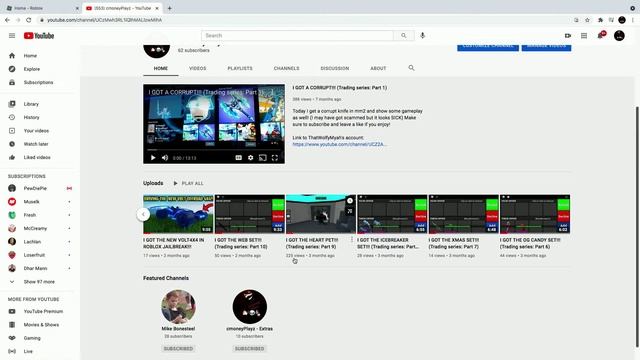
Task: Bookmark this page with the star
Action: [x=587, y=20]
